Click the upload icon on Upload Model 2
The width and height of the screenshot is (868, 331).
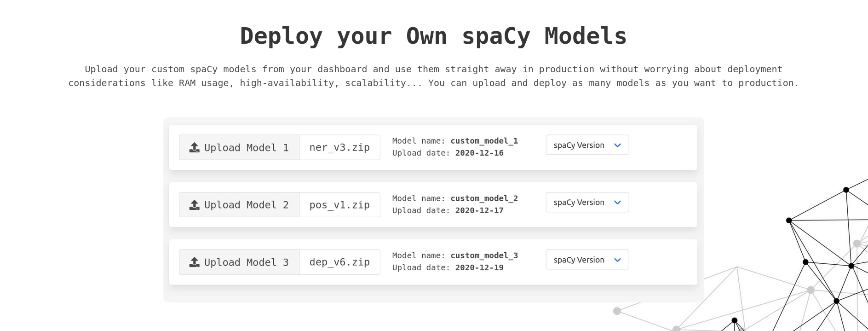tap(194, 205)
